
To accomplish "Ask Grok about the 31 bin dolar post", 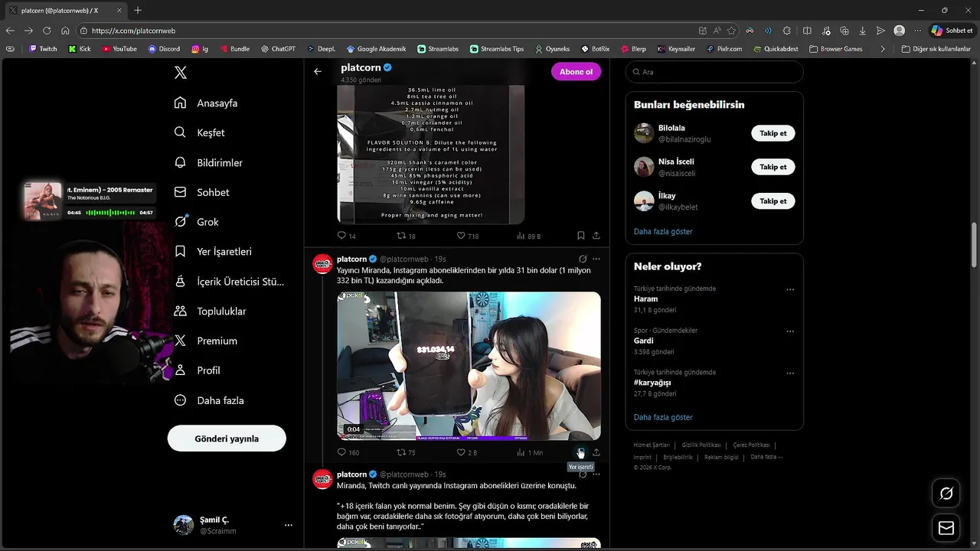I will click(583, 259).
